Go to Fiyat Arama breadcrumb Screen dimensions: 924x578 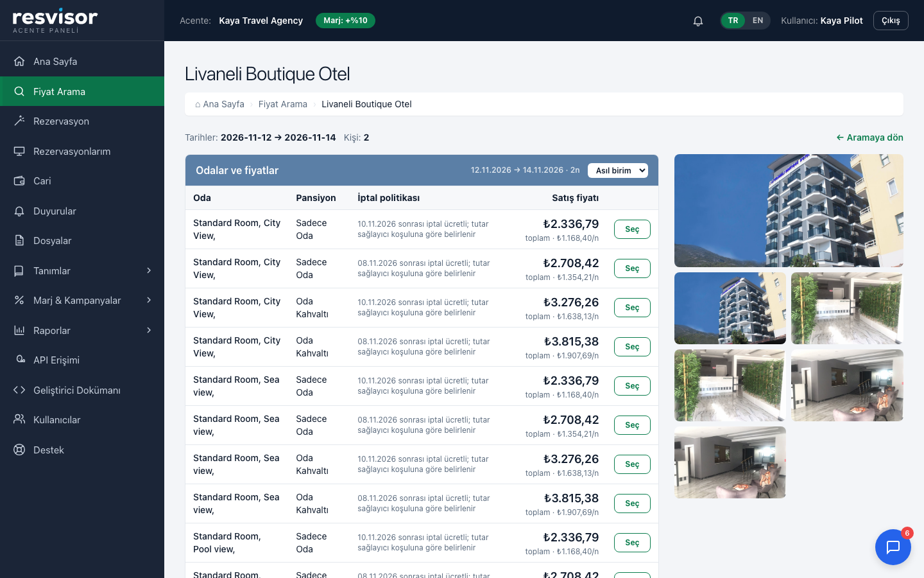point(283,104)
